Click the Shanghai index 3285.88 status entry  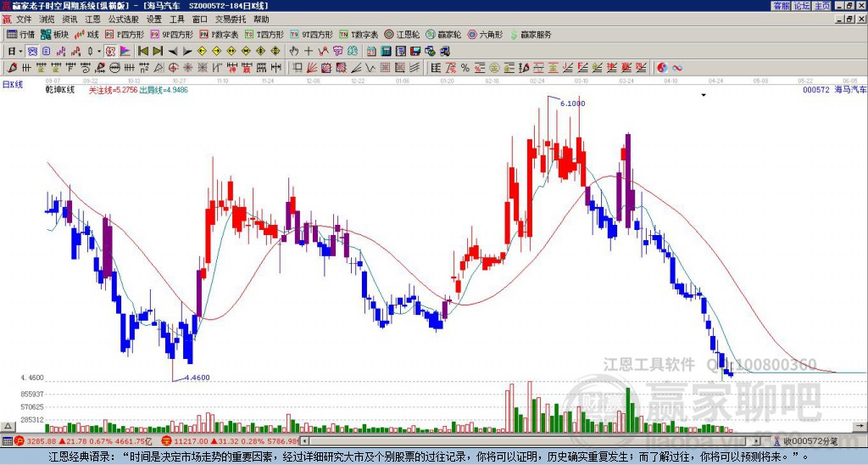point(83,441)
